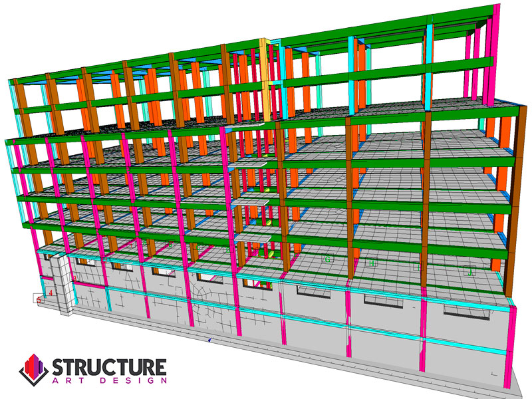532x399 pixels.
Task: Select the wall window opening below label G
Action: click(314, 291)
